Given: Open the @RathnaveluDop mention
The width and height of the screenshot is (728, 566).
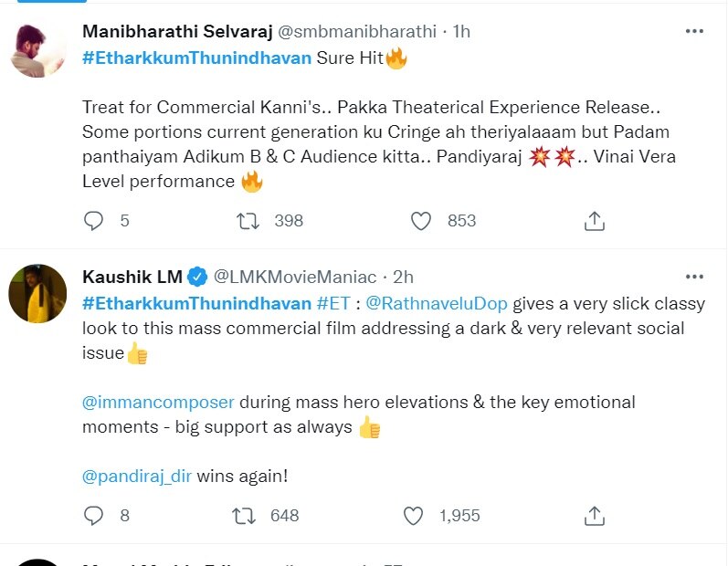Looking at the screenshot, I should coord(438,301).
